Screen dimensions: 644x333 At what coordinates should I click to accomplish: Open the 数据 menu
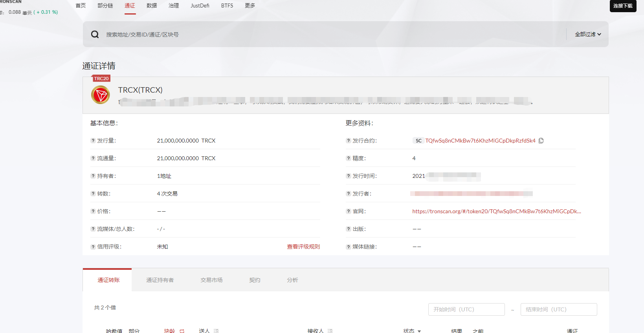coord(152,5)
